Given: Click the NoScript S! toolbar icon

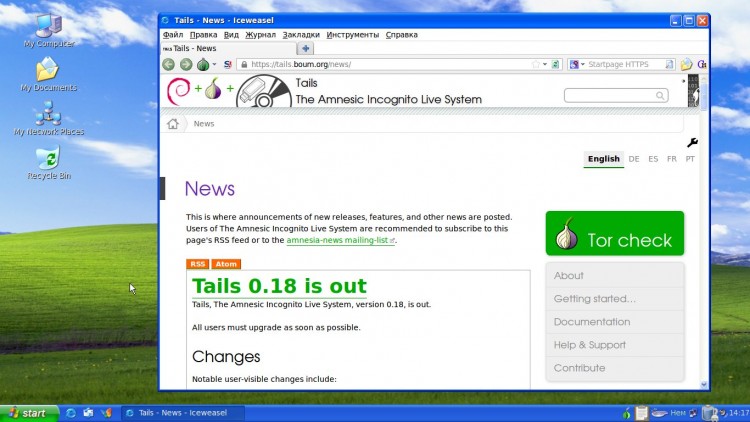Looking at the screenshot, I should [228, 64].
